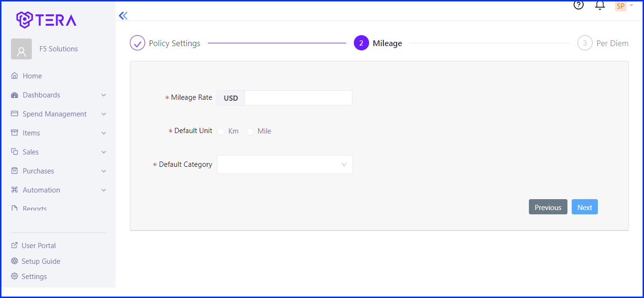Click the Settings gear icon
Viewport: 644px width, 298px height.
click(14, 276)
